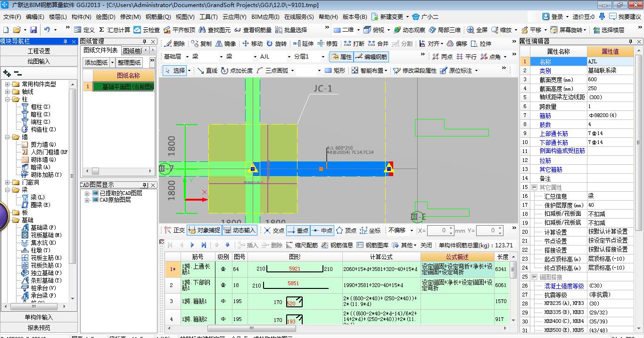Open the 帮助(H) menu

click(328, 17)
